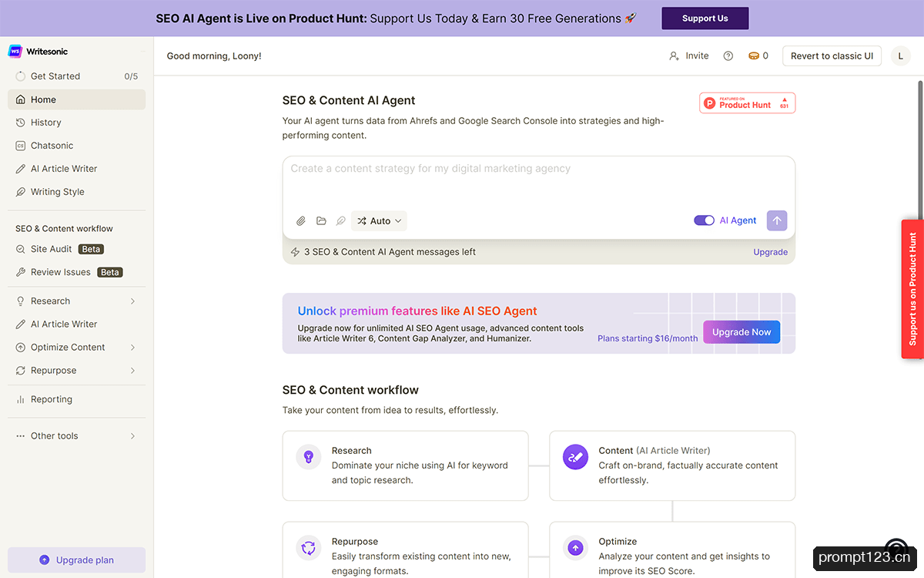
Task: Expand the Research sidebar section
Action: click(76, 301)
